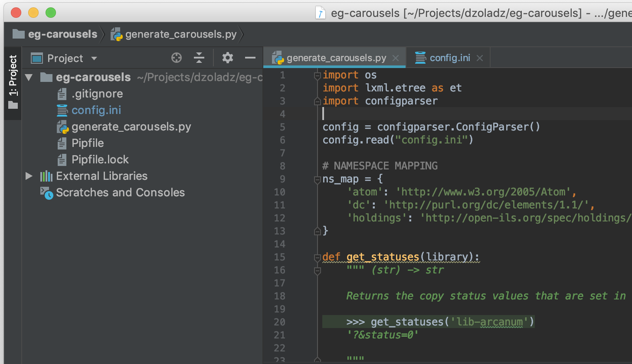Select generate_carousels.py in project tree
The width and height of the screenshot is (632, 364).
[x=131, y=127]
